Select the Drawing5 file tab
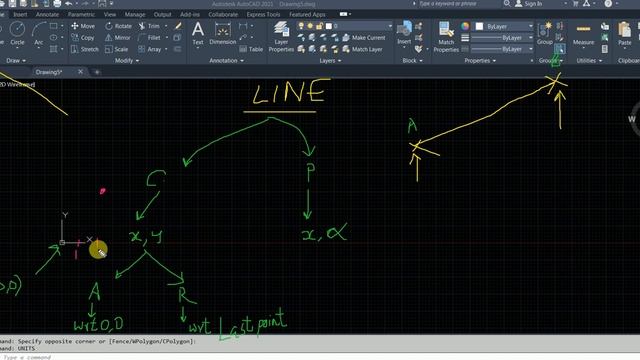This screenshot has width=640, height=360. pyautogui.click(x=49, y=72)
